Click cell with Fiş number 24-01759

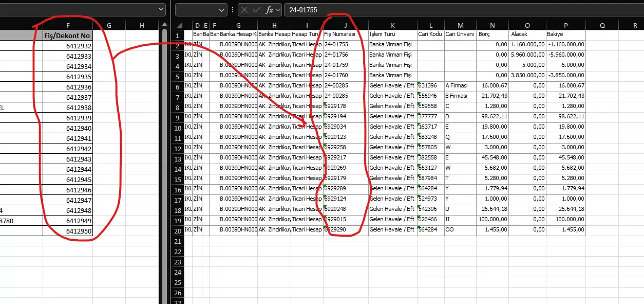point(346,65)
